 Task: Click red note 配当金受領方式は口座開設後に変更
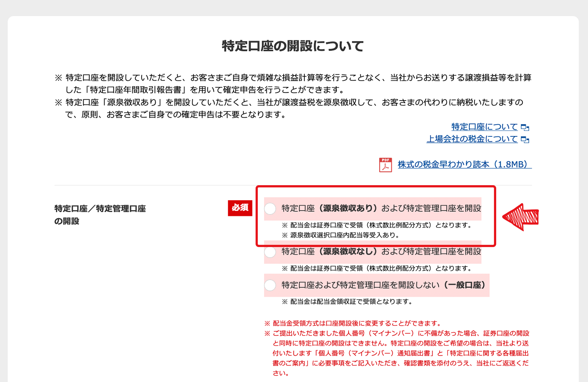pyautogui.click(x=353, y=323)
